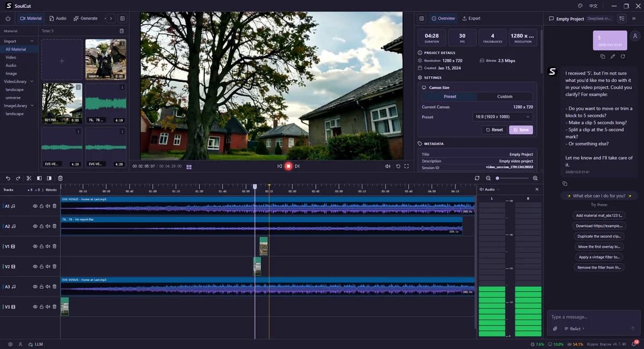
Task: Toggle visibility of track V3
Action: (35, 307)
